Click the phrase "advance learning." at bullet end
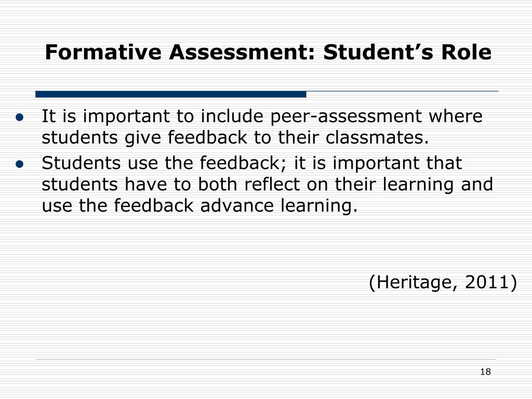The height and width of the screenshot is (399, 532). click(x=279, y=206)
